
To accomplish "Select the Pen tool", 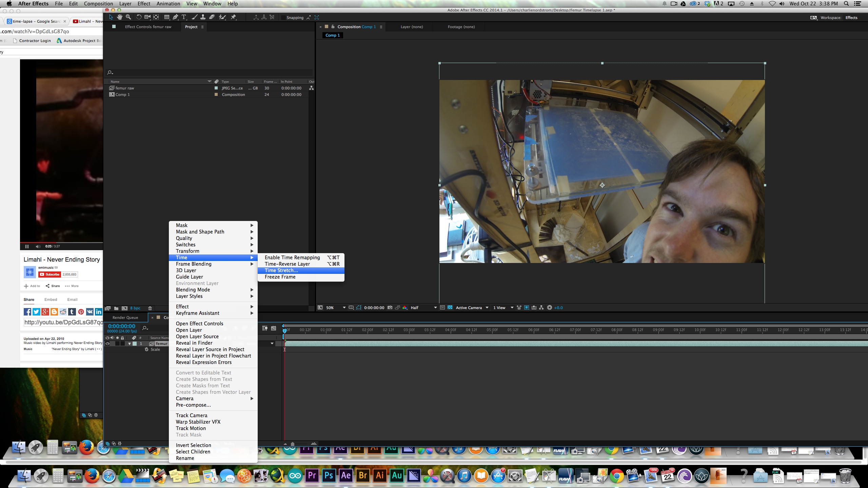I will [175, 17].
